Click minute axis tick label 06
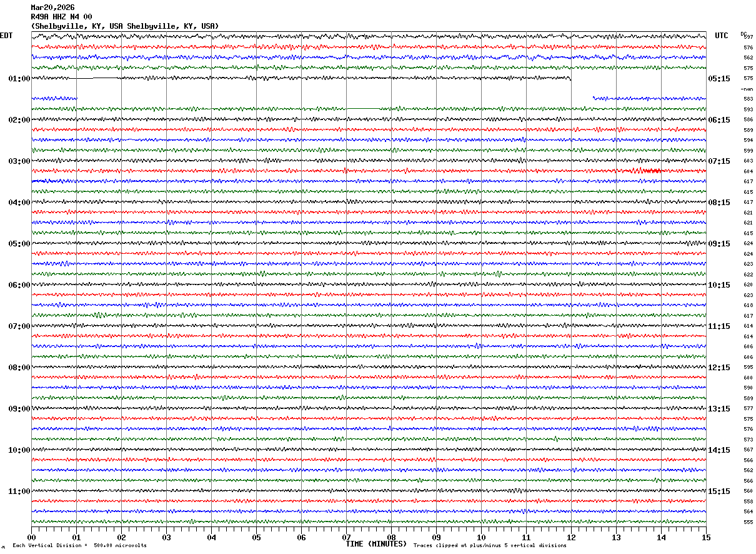 click(301, 537)
